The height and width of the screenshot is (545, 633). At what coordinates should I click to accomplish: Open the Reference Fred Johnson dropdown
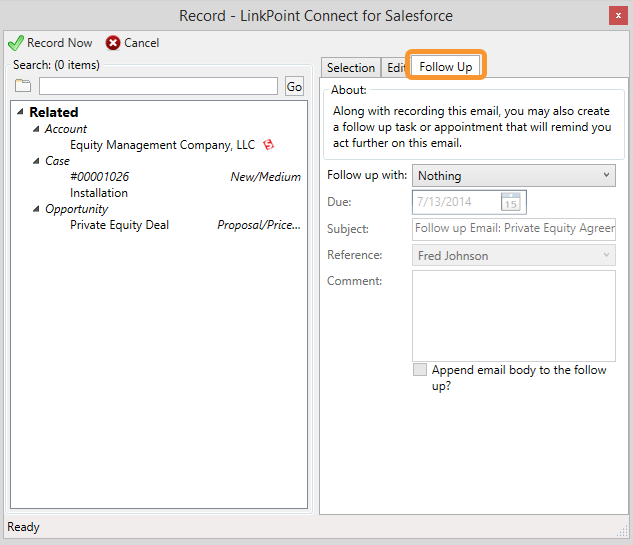point(514,255)
